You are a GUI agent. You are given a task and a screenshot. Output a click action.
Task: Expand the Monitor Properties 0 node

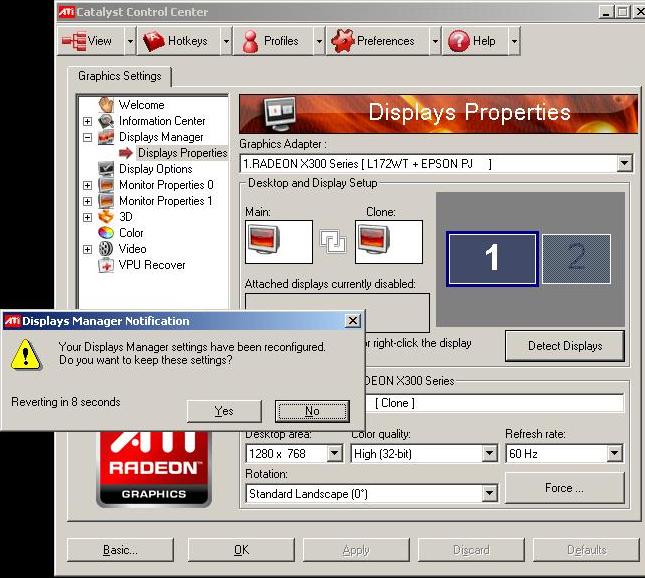87,185
